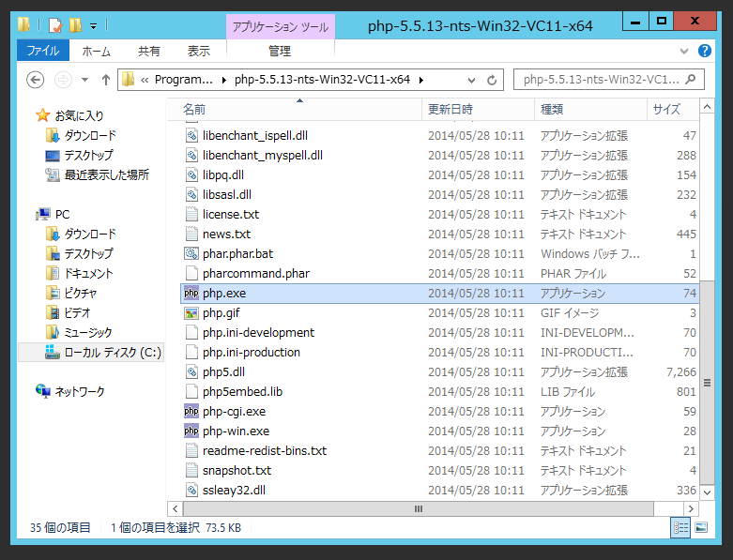The image size is (733, 560).
Task: Select the pharcommand.phar file icon
Action: point(191,273)
